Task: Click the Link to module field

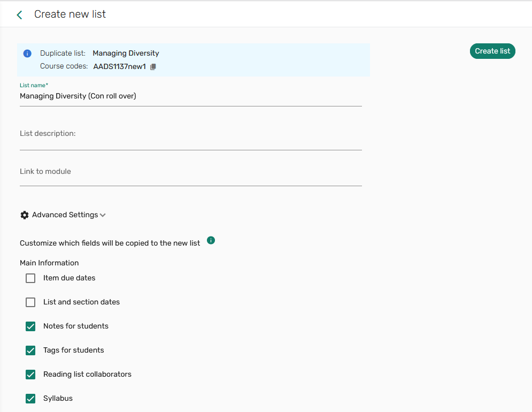Action: [x=160, y=171]
